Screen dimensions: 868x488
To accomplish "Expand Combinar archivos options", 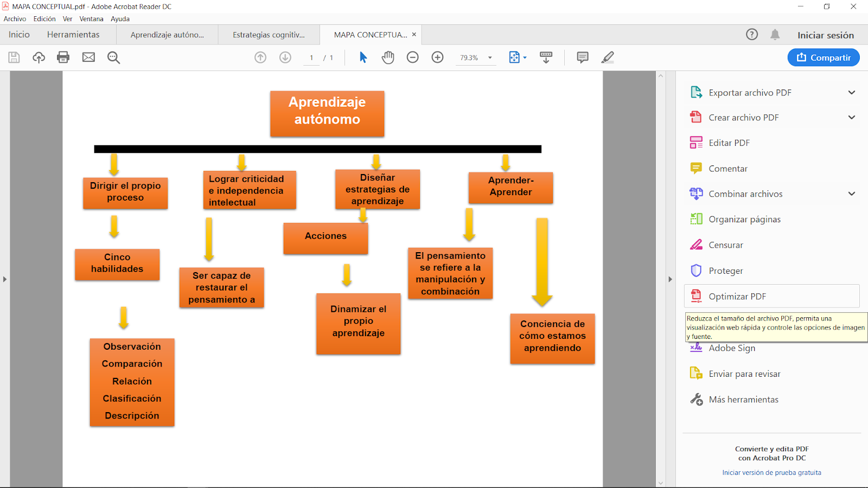I will coord(851,194).
